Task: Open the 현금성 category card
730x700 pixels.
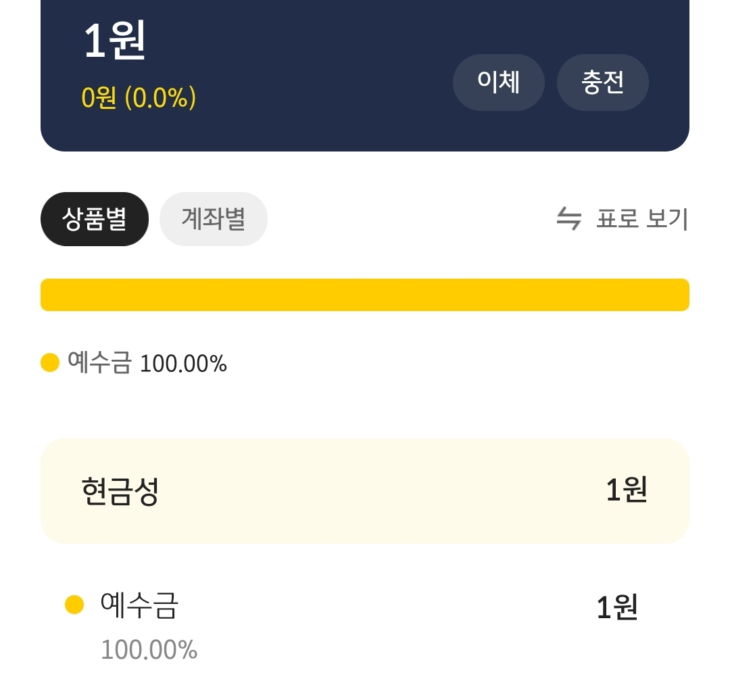Action: pos(365,491)
